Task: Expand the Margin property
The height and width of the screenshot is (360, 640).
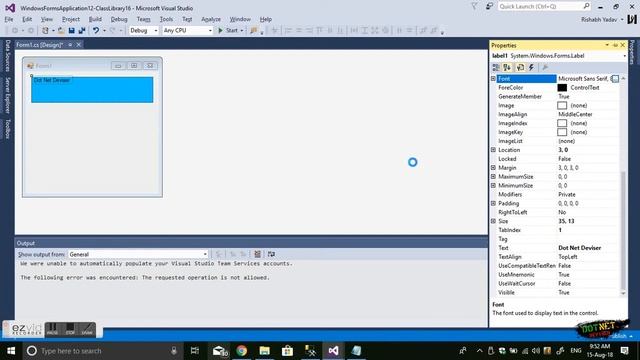Action: tap(493, 168)
